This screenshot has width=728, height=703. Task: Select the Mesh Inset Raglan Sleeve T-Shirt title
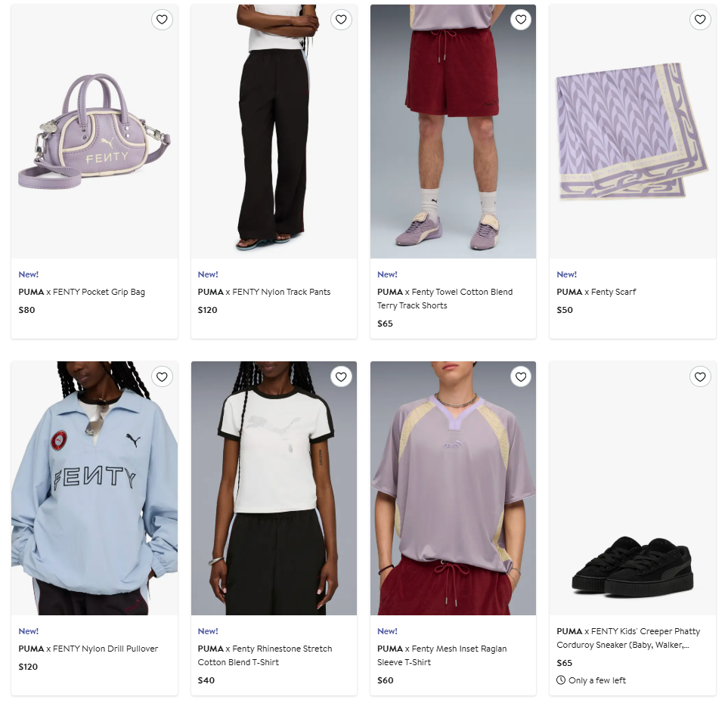click(x=442, y=655)
